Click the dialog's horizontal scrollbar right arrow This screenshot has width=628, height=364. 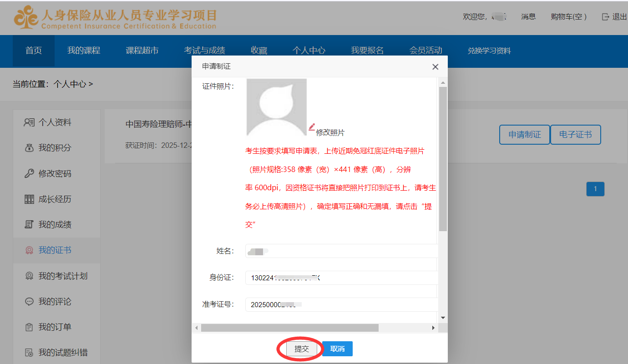pos(433,328)
